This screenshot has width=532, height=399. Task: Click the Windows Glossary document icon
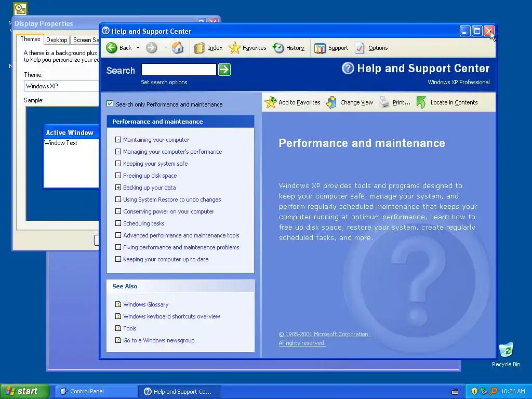[118, 304]
